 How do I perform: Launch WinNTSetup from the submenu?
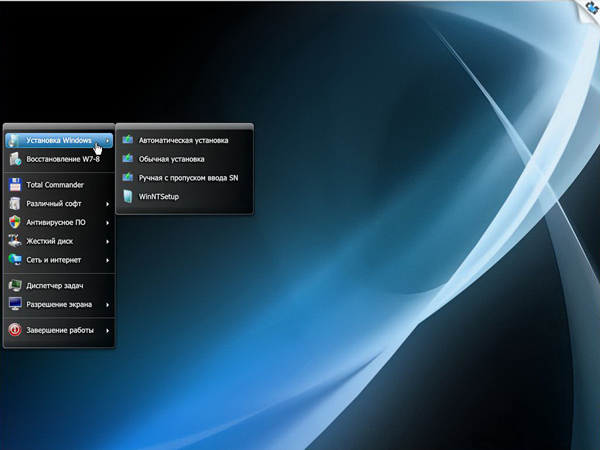pyautogui.click(x=184, y=197)
